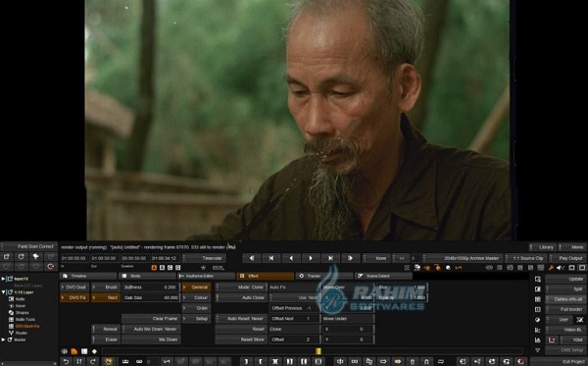Click the yellow diamond keyframe icon
The height and width of the screenshot is (366, 588).
[x=94, y=351]
